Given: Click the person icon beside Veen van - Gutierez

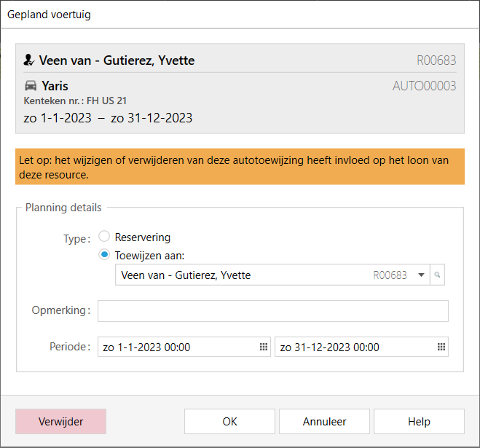Looking at the screenshot, I should pyautogui.click(x=29, y=60).
